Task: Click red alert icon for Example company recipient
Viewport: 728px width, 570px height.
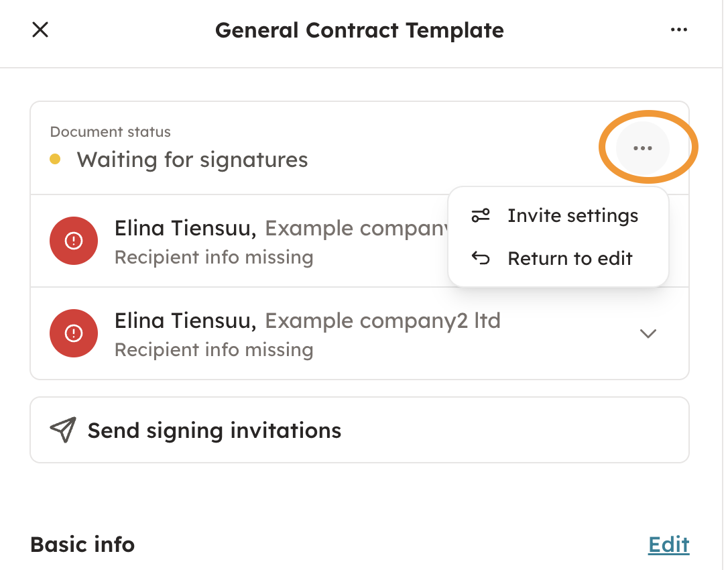Action: 74,241
